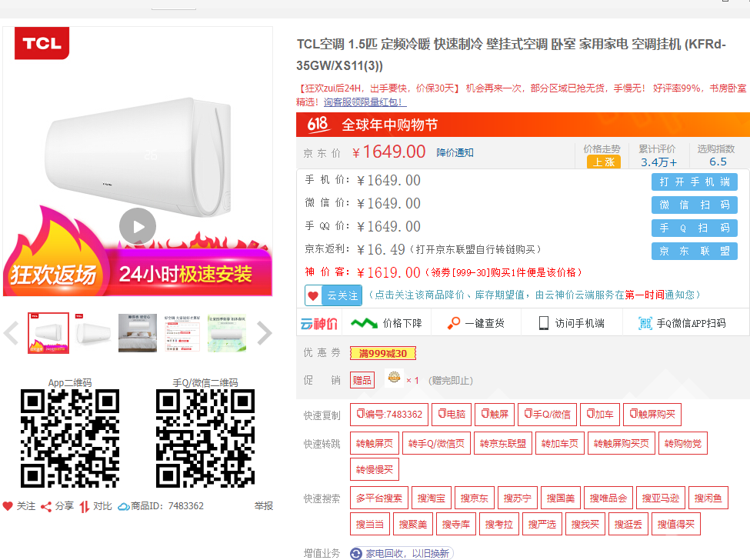The height and width of the screenshot is (560, 750).
Task: Search on 搜唯品会
Action: (x=608, y=498)
